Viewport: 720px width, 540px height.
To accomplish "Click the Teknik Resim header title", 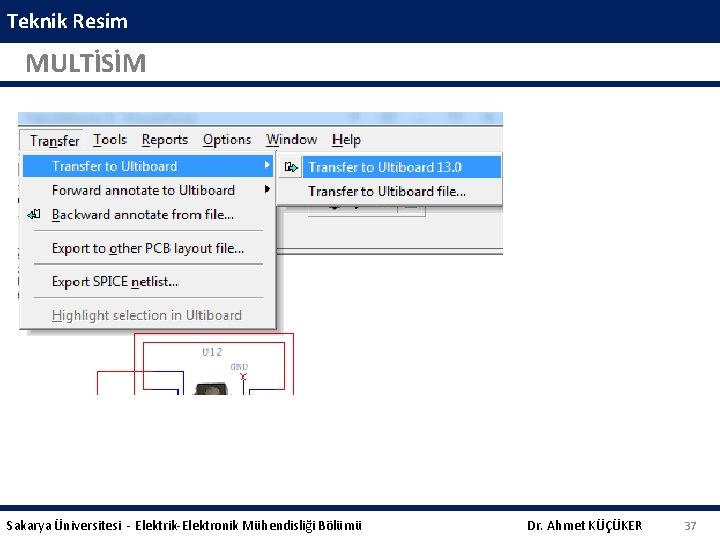I will tap(67, 21).
